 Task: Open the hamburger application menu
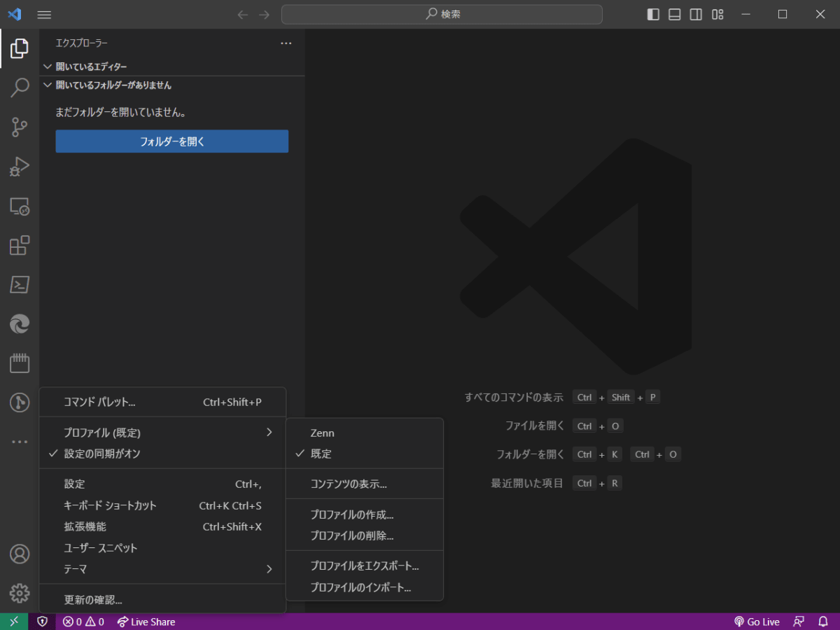pyautogui.click(x=44, y=14)
